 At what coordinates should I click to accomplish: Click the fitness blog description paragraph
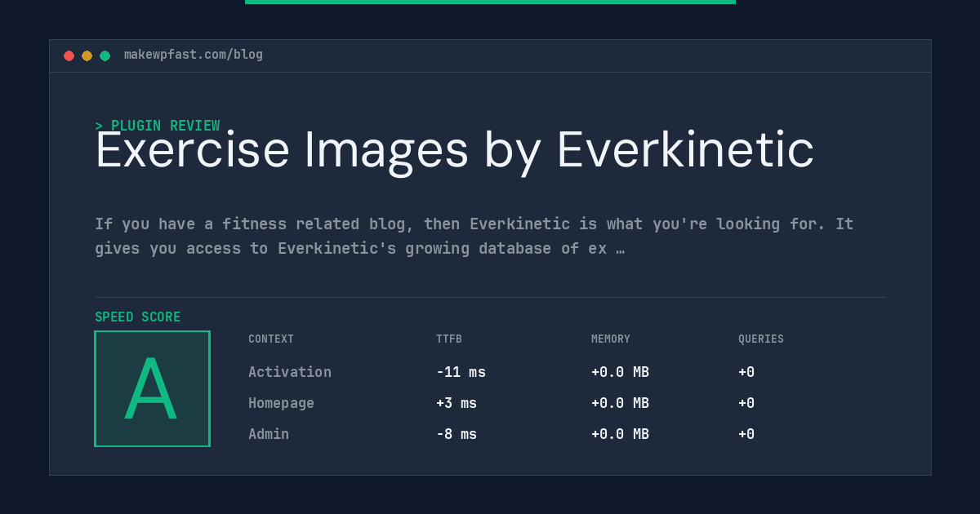(474, 236)
